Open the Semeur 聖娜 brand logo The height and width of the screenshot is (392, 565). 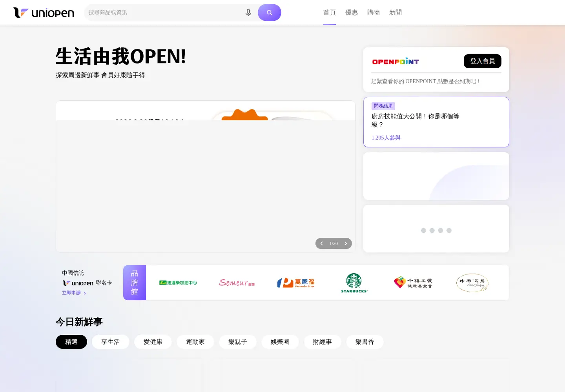click(x=237, y=283)
